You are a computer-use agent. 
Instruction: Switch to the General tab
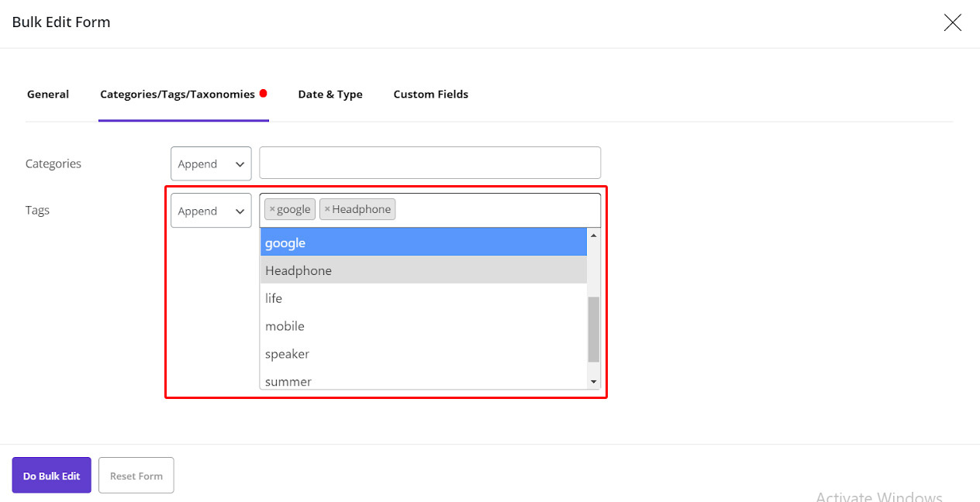[48, 95]
